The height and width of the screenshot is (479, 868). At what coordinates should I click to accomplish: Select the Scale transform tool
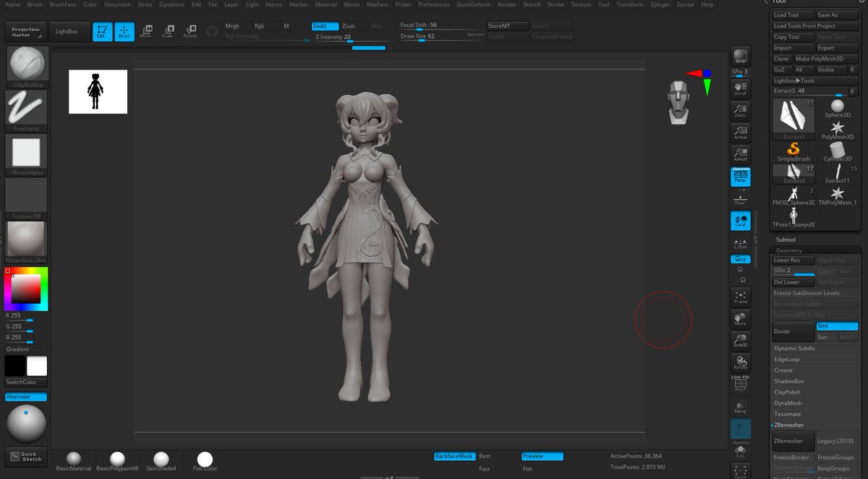(x=168, y=31)
